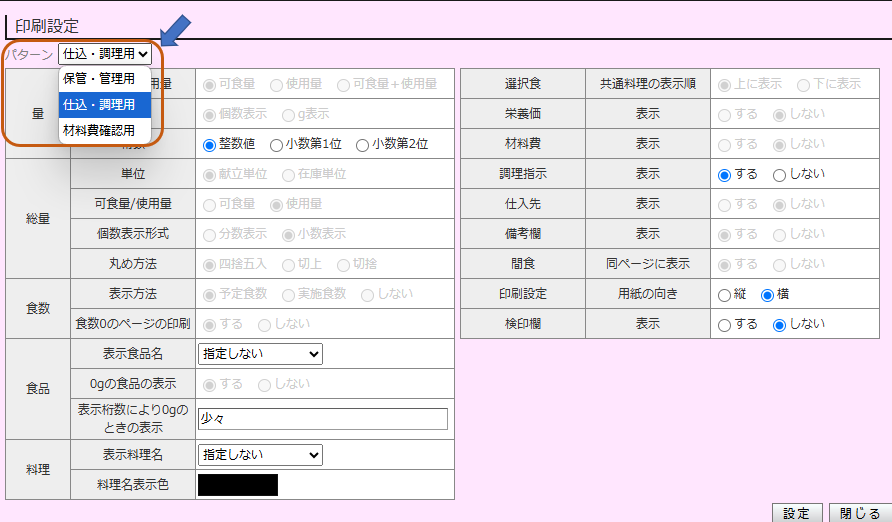Choose 横 for 用紙の向き
Image resolution: width=892 pixels, height=522 pixels.
point(768,295)
